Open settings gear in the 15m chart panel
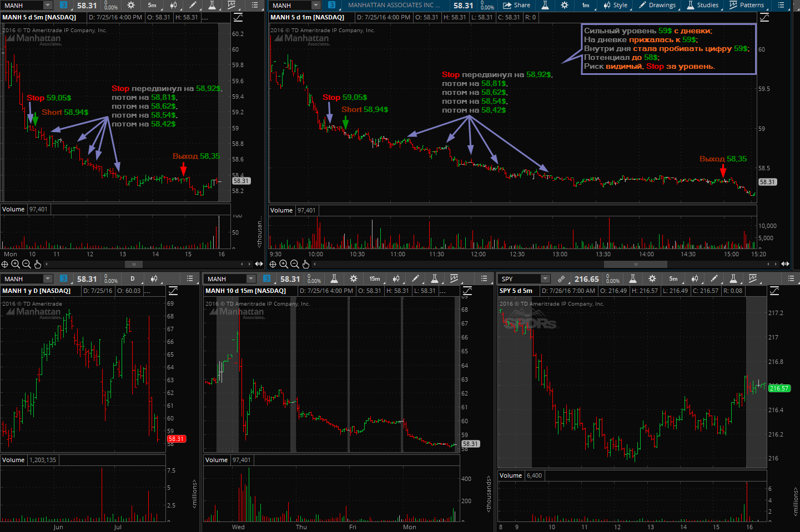 tap(354, 278)
